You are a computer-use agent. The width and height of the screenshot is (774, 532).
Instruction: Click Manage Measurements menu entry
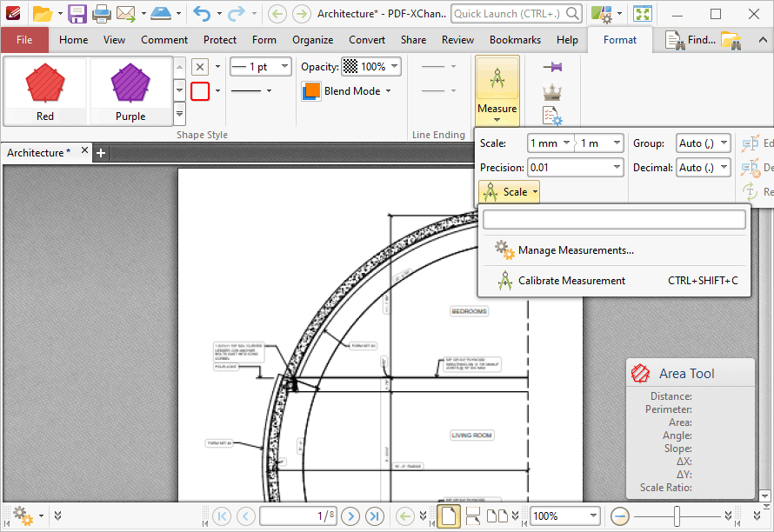pyautogui.click(x=575, y=250)
